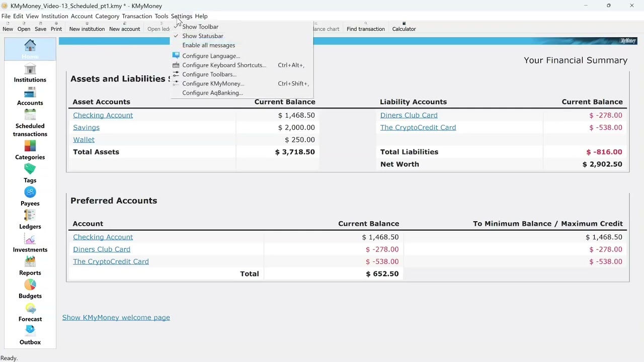Open the Tags view
Screen dimensions: 644x362
pos(30,174)
